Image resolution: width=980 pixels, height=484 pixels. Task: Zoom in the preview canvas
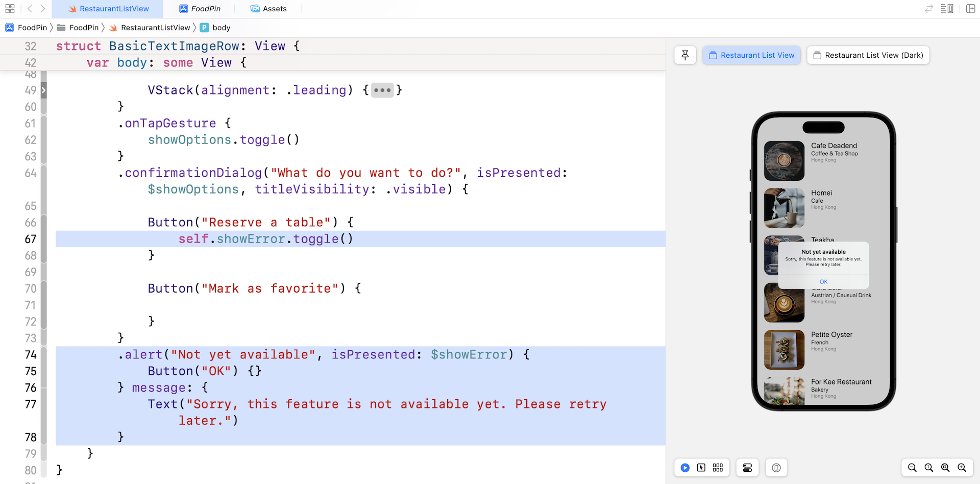click(x=962, y=468)
